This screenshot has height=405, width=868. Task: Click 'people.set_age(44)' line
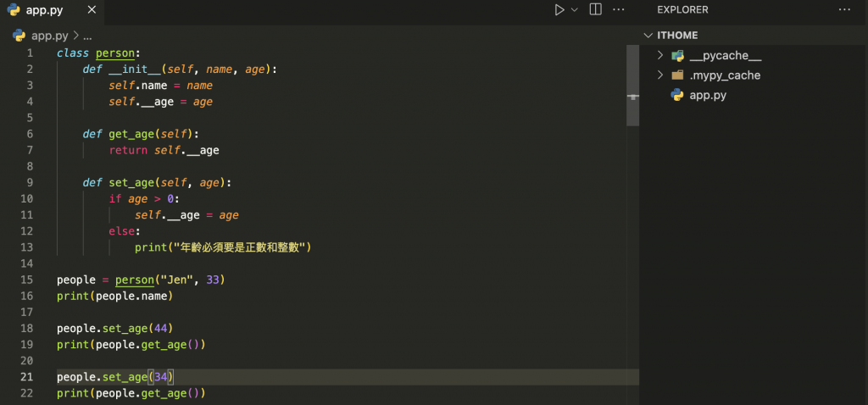point(115,328)
